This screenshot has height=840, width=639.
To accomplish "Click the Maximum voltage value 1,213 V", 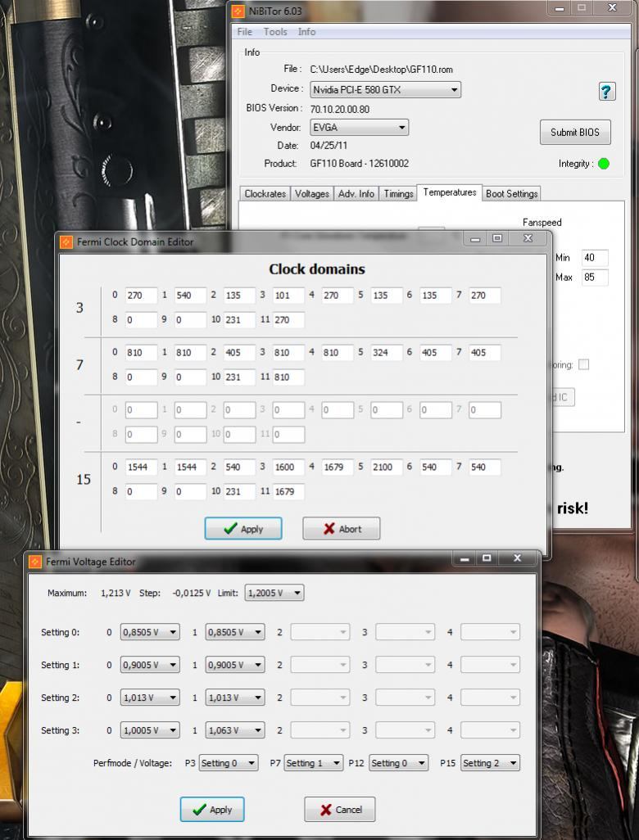I will (x=116, y=593).
